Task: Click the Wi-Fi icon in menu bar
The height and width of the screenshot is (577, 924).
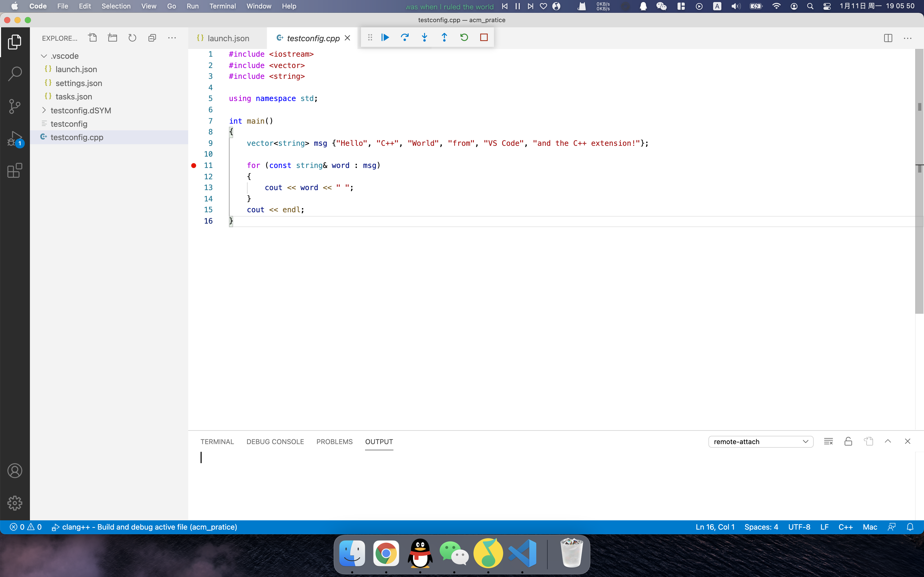Action: (x=776, y=6)
